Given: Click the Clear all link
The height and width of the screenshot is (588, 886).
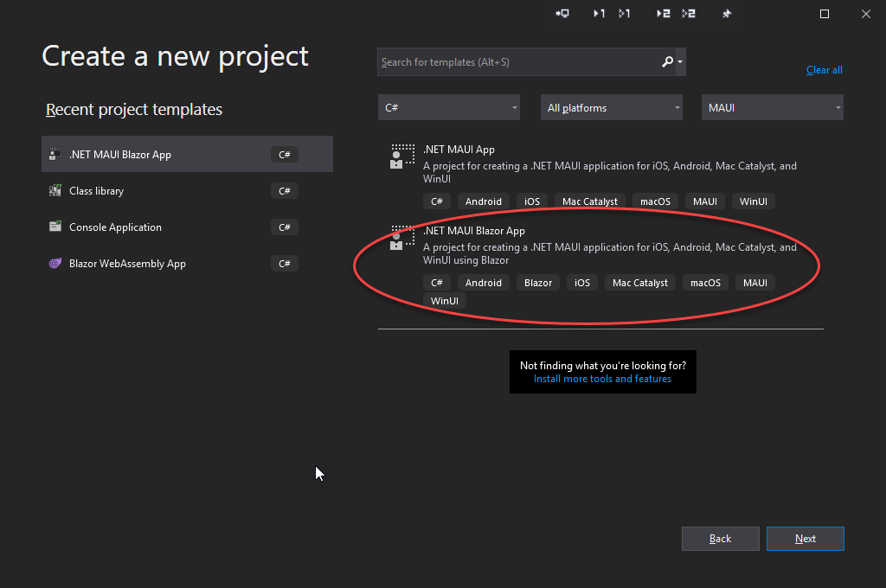Looking at the screenshot, I should [824, 70].
